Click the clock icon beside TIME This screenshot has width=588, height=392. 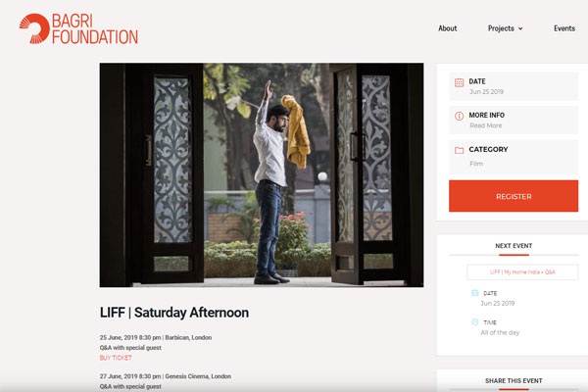tap(474, 321)
